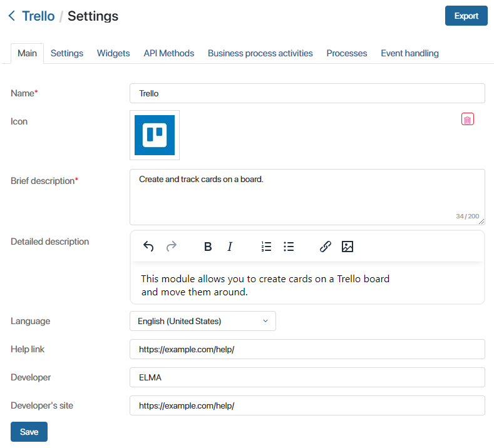The height and width of the screenshot is (448, 494).
Task: Click the resize handle of Brief description
Action: tap(481, 221)
